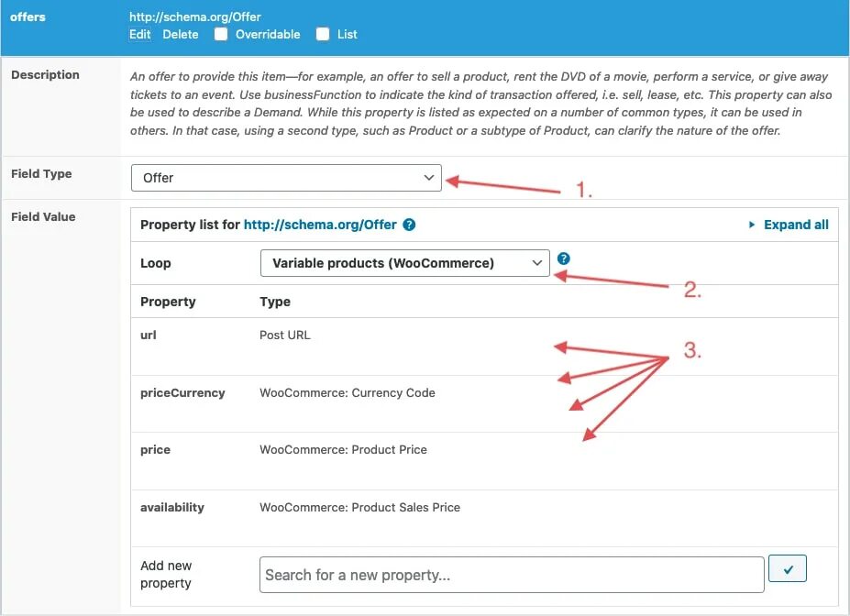Click the Search for a new property field
The width and height of the screenshot is (850, 616).
click(512, 576)
